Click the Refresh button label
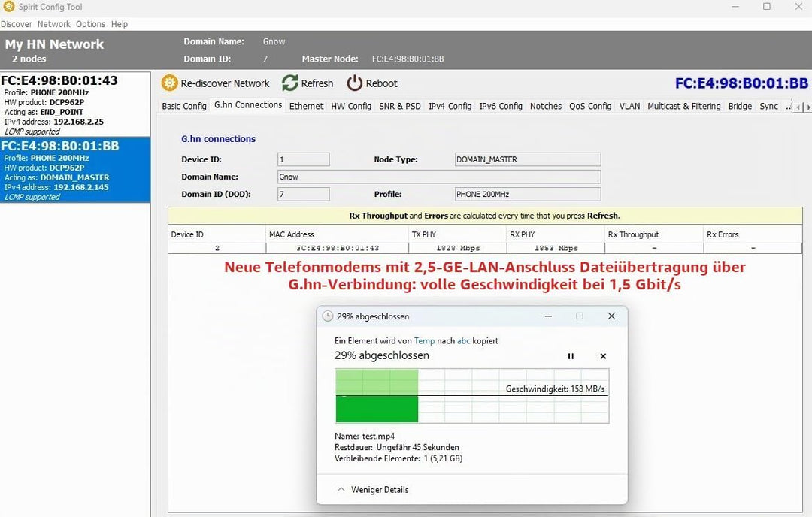 point(317,83)
